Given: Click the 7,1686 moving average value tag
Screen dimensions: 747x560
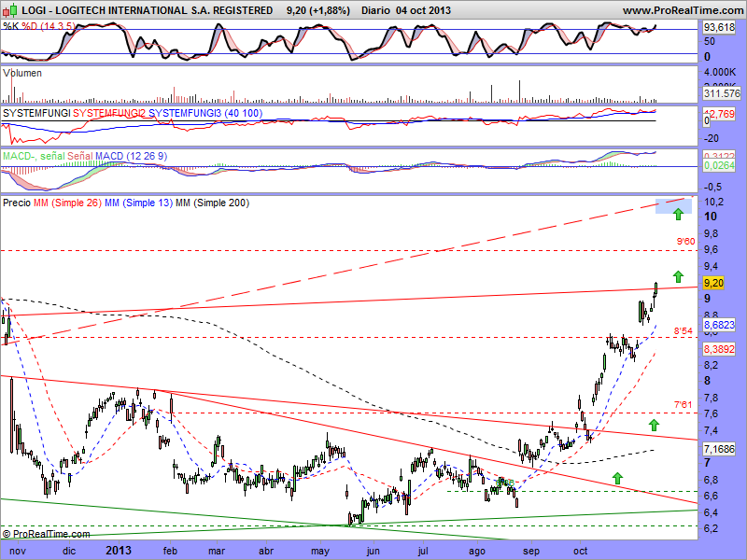Looking at the screenshot, I should tap(719, 449).
